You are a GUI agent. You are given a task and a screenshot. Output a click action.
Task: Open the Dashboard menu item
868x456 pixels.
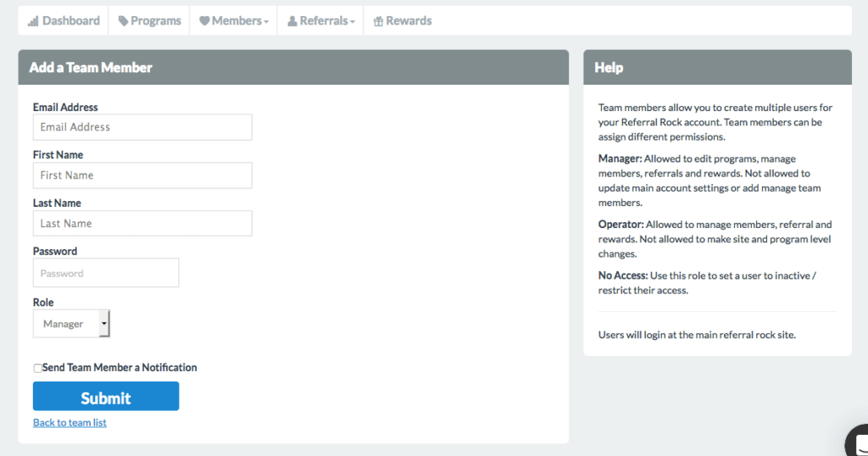coord(64,20)
